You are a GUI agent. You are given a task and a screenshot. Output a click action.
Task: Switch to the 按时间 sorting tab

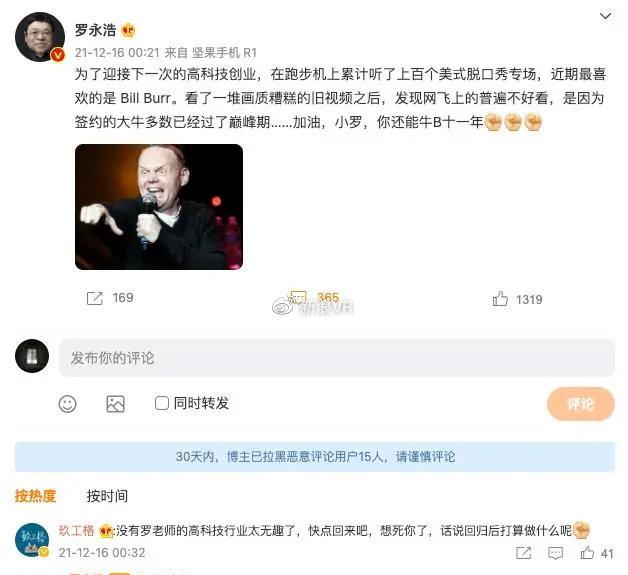pyautogui.click(x=107, y=496)
